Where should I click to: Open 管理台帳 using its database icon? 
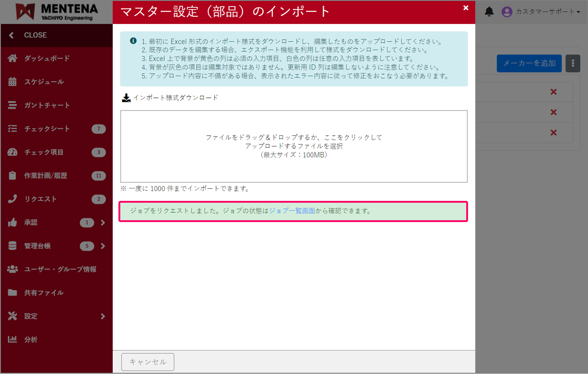[12, 246]
